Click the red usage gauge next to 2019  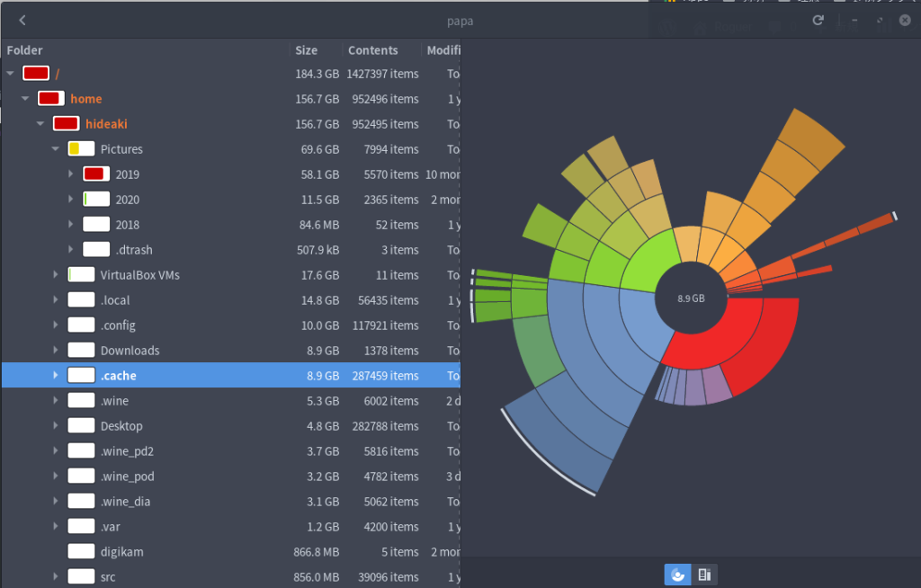pyautogui.click(x=94, y=174)
